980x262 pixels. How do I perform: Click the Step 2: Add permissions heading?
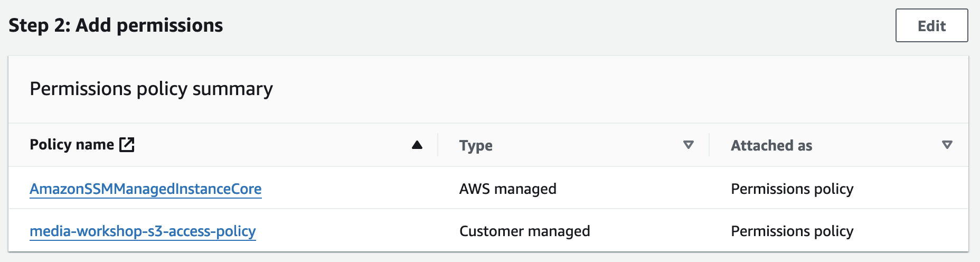click(x=116, y=25)
